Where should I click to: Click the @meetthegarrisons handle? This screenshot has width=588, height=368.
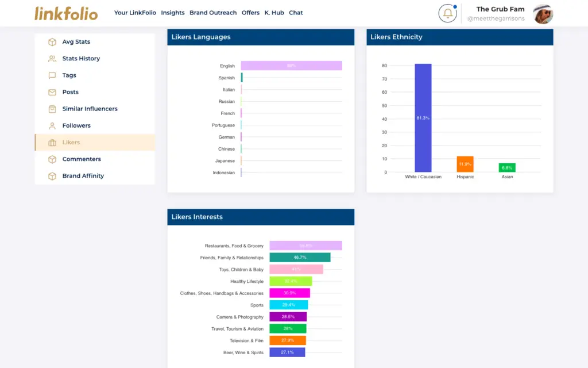(x=496, y=18)
